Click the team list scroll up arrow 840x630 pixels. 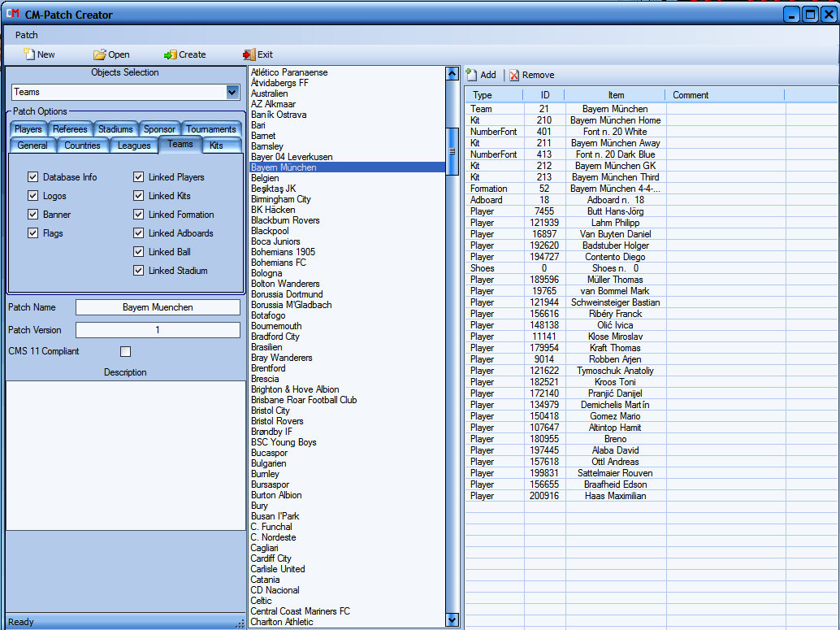(x=452, y=73)
